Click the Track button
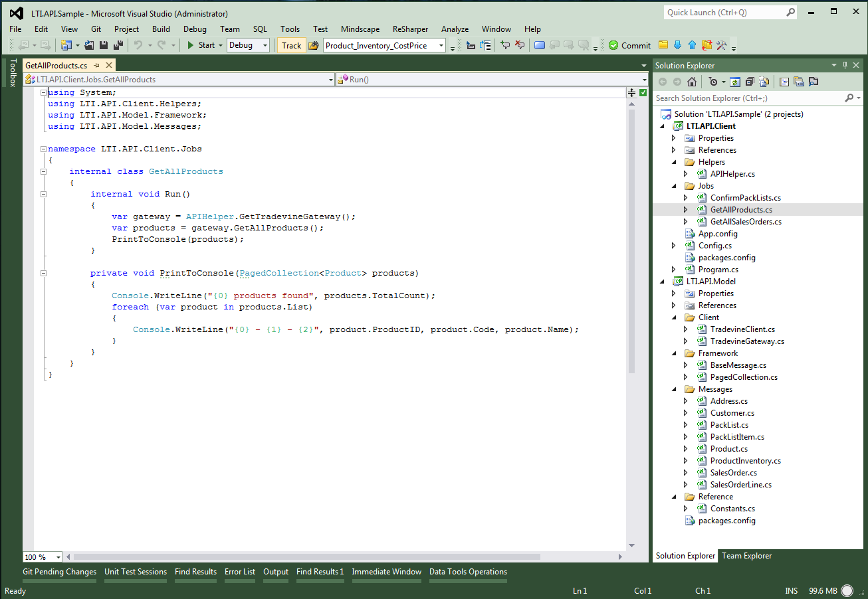Image resolution: width=868 pixels, height=599 pixels. point(291,45)
